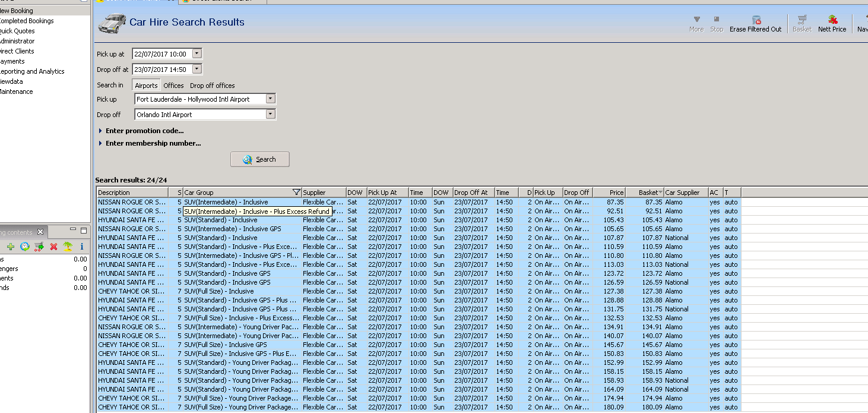Click the Basket cart icon in toolbar
The image size is (868, 413).
(802, 20)
